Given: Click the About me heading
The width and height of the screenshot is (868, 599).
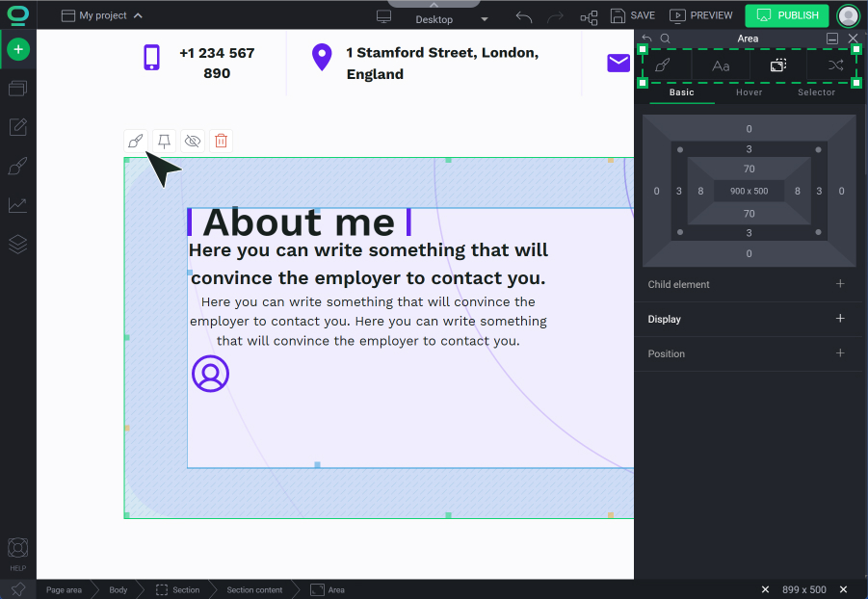Looking at the screenshot, I should point(299,222).
